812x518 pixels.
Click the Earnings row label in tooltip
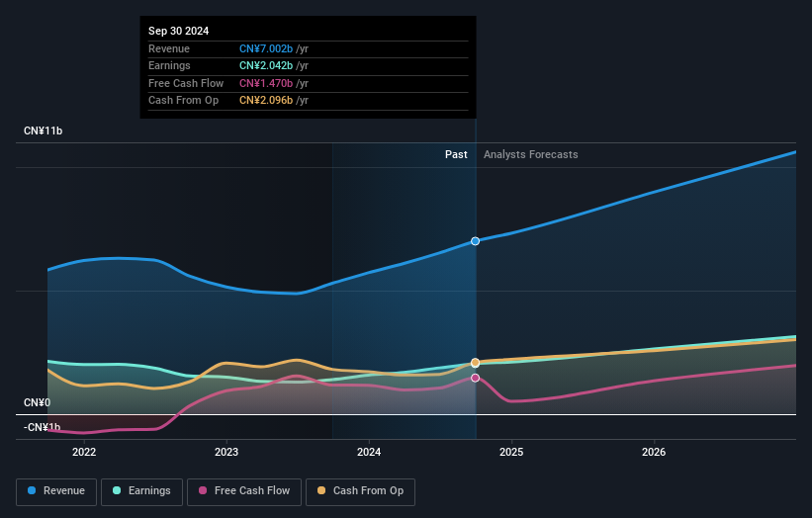[169, 65]
